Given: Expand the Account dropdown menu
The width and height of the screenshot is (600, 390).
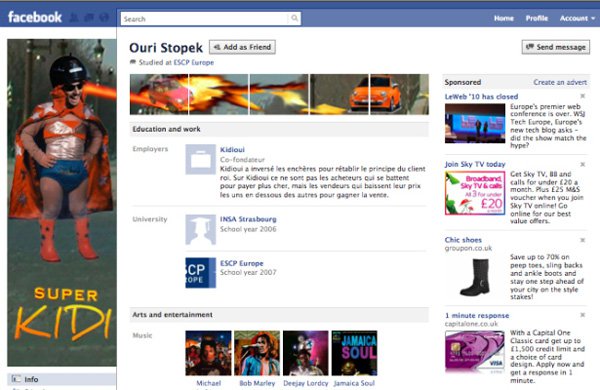Looking at the screenshot, I should pos(577,18).
